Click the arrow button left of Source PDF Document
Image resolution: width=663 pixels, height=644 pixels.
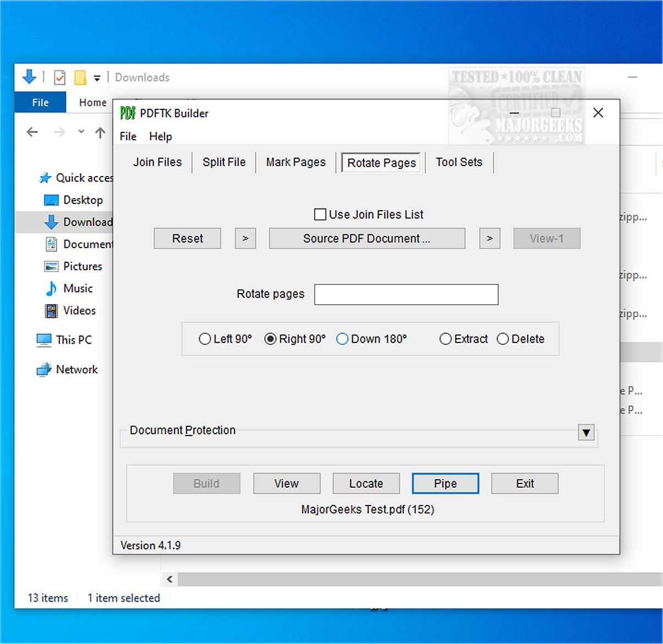click(245, 239)
